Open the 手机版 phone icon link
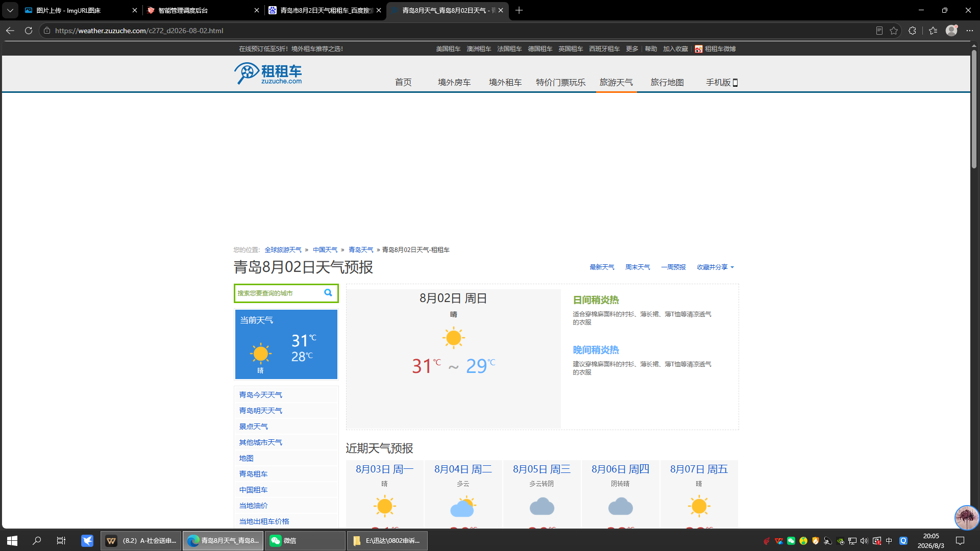980x551 pixels. tap(722, 82)
